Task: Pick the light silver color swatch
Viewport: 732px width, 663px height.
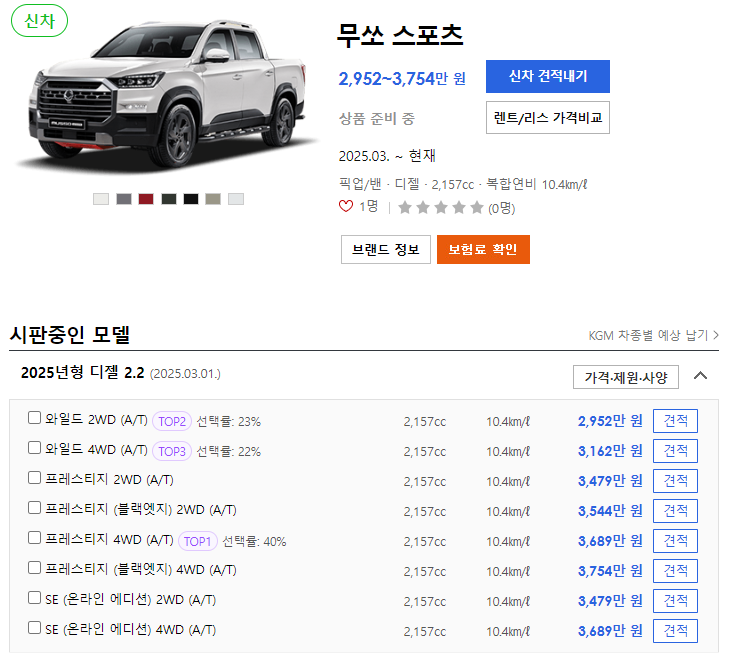Action: pos(236,199)
